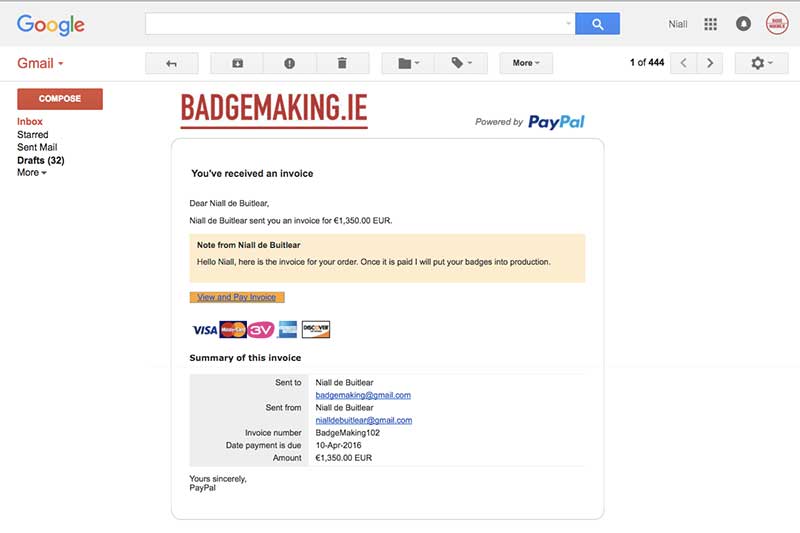Click the nialldebuitlear@gmail.com link
This screenshot has width=800, height=533.
coord(364,420)
